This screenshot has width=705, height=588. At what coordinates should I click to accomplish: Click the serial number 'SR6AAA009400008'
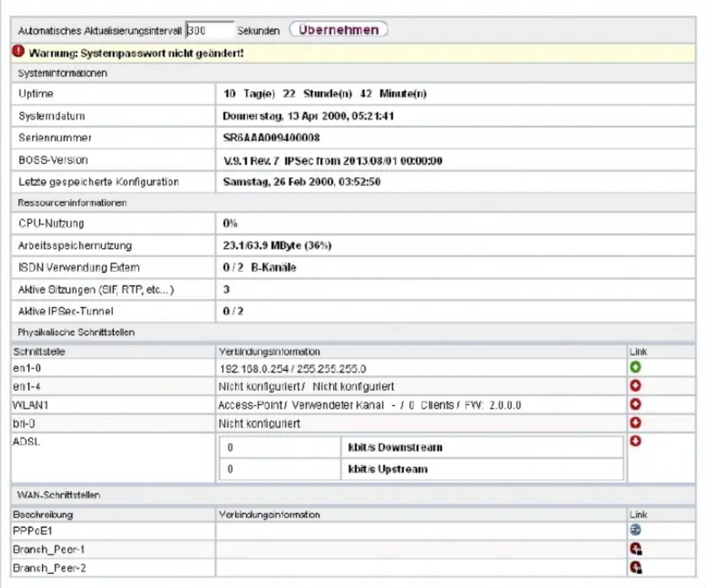[271, 137]
